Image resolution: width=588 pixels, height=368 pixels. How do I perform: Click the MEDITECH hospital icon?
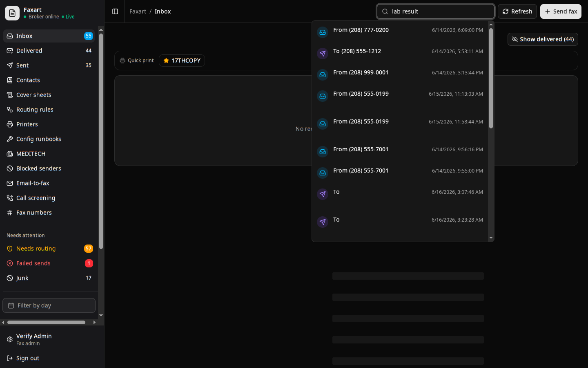[x=10, y=154]
